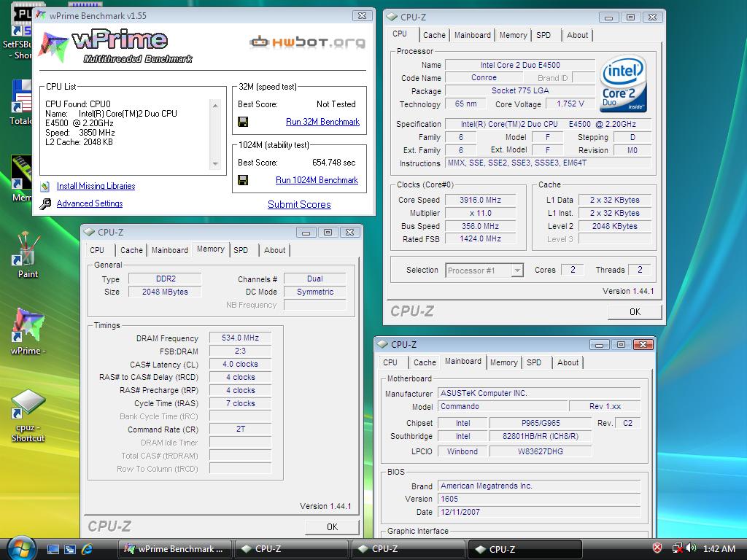Click the wPrime Benchmark taskbar button
This screenshot has width=747, height=560.
pyautogui.click(x=174, y=549)
